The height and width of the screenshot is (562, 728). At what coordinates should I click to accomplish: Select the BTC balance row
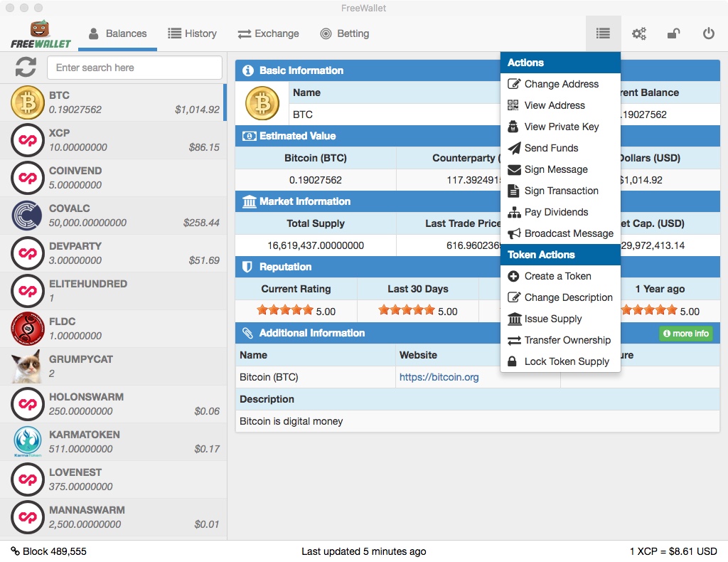[x=114, y=102]
